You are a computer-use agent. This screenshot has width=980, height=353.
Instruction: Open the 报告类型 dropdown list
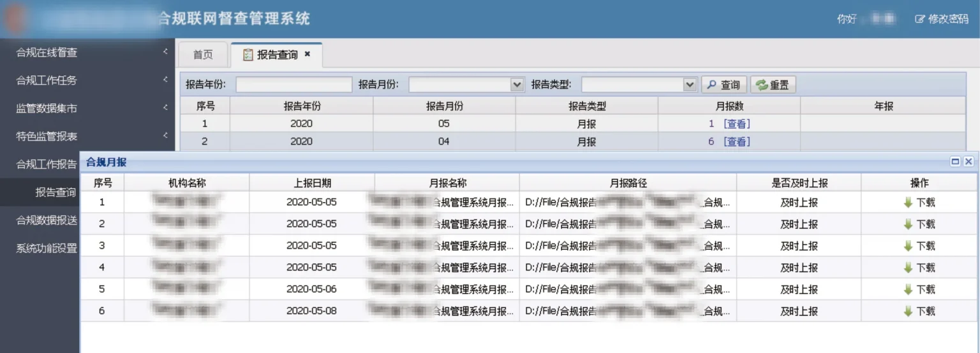689,85
